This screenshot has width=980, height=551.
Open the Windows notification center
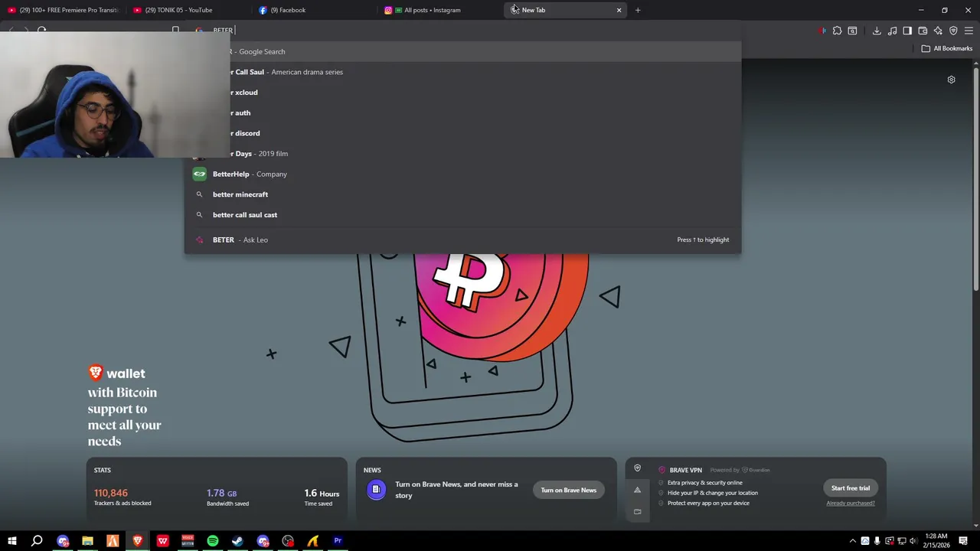tap(963, 541)
